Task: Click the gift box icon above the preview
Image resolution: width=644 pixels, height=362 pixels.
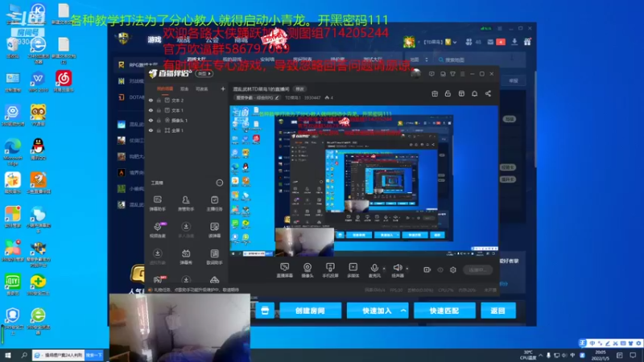Action: 435,93
